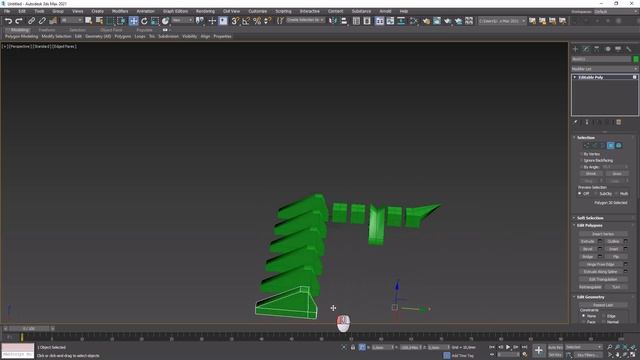Enable the By Angle checkbox

pos(581,167)
